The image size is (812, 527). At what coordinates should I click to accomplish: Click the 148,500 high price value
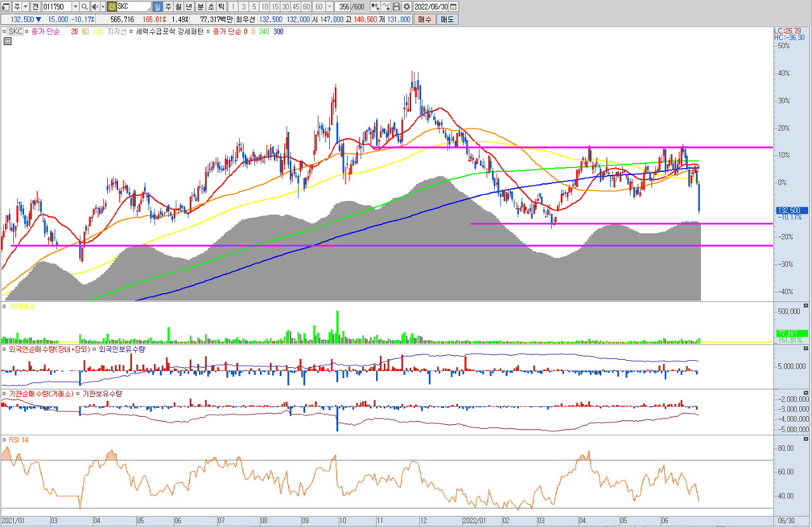(365, 20)
